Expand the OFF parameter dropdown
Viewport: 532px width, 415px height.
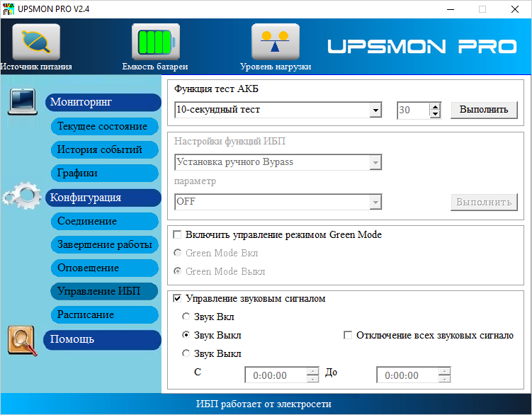375,203
